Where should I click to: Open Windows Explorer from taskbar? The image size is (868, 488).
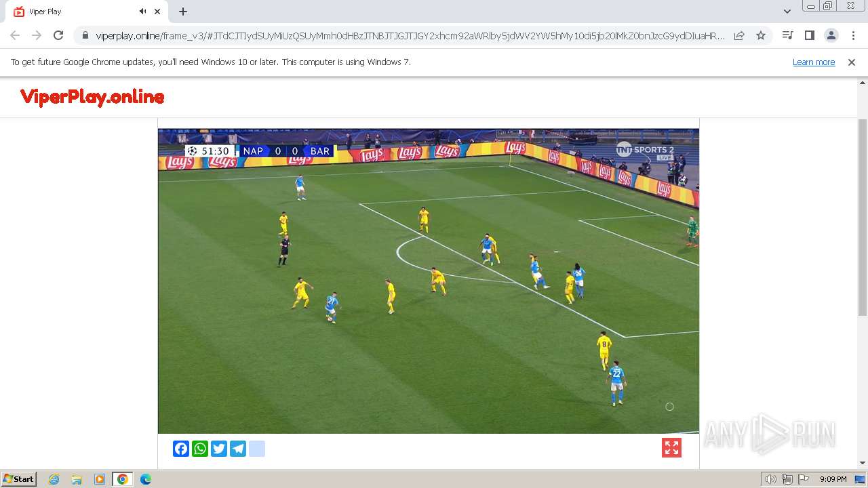pyautogui.click(x=77, y=479)
